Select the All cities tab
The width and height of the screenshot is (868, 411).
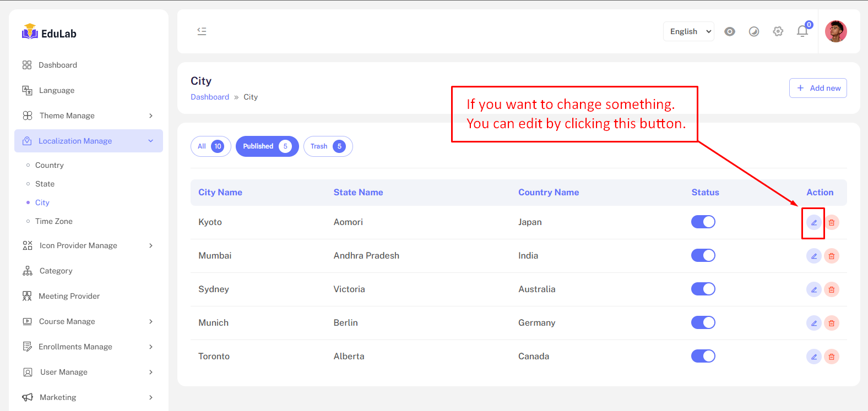[x=210, y=146]
